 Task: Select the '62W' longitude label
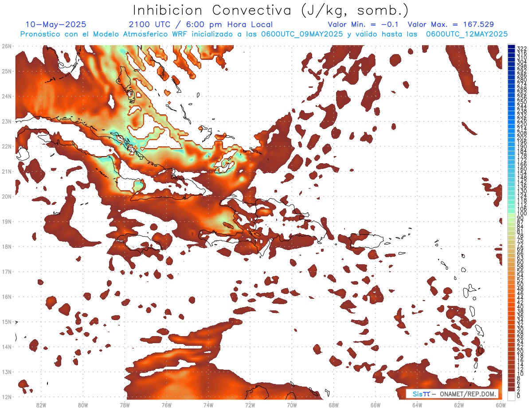(459, 405)
